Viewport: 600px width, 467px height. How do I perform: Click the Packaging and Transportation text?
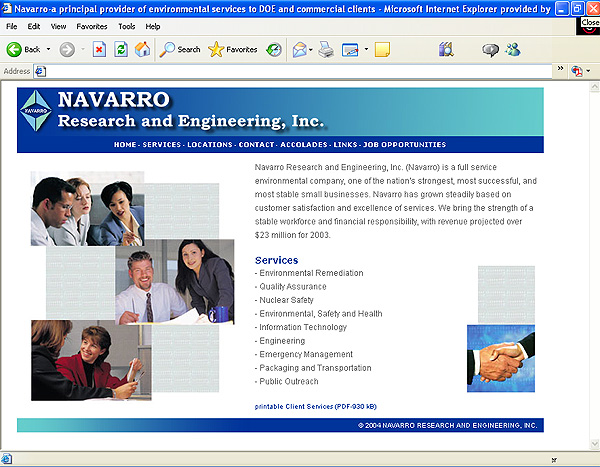click(x=315, y=368)
